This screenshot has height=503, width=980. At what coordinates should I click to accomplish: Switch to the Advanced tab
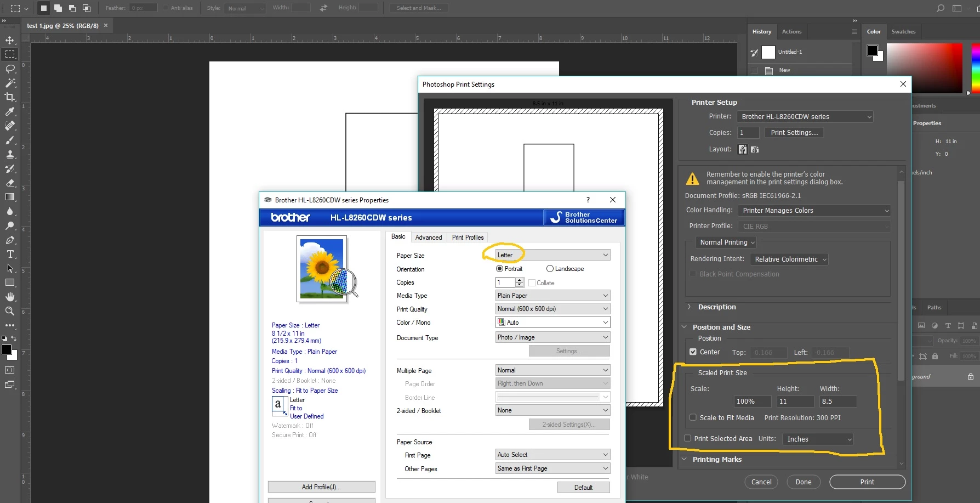click(x=429, y=238)
